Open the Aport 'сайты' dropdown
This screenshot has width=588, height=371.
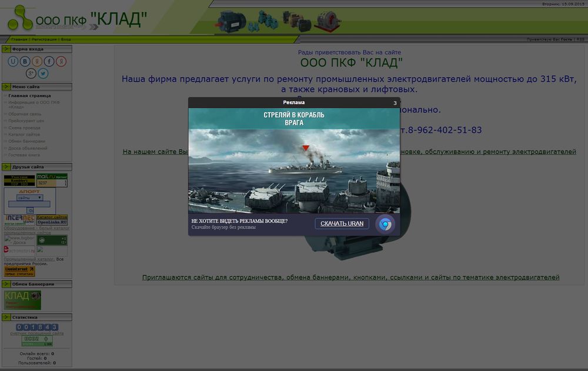click(29, 198)
